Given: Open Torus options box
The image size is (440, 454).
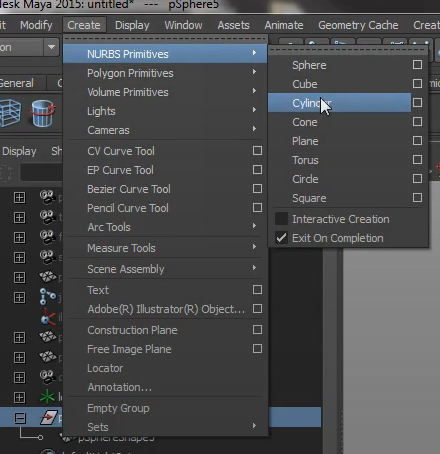Looking at the screenshot, I should [417, 160].
